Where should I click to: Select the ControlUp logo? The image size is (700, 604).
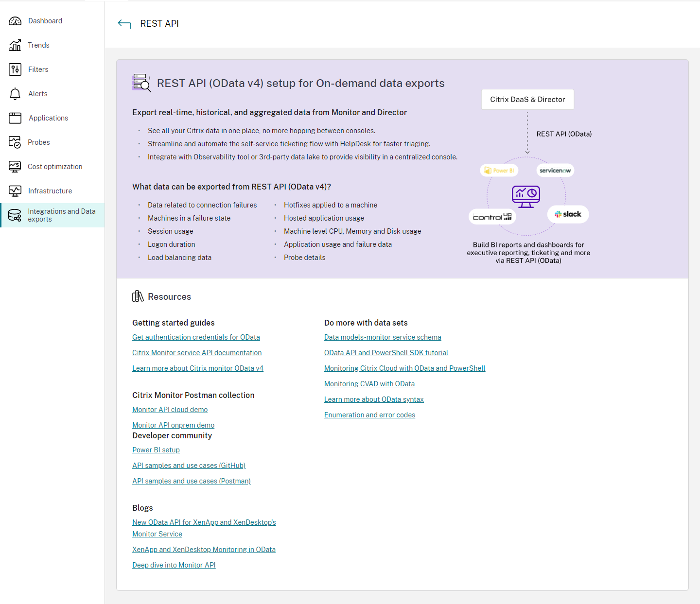(x=492, y=216)
